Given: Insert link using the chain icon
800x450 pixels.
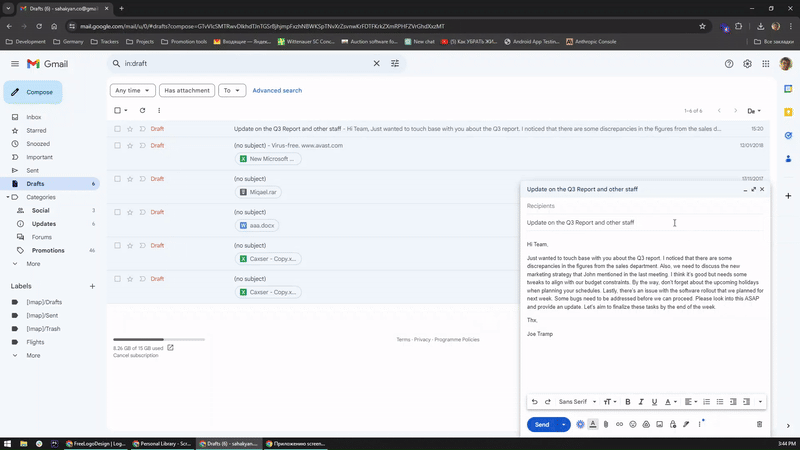Looking at the screenshot, I should (x=619, y=424).
